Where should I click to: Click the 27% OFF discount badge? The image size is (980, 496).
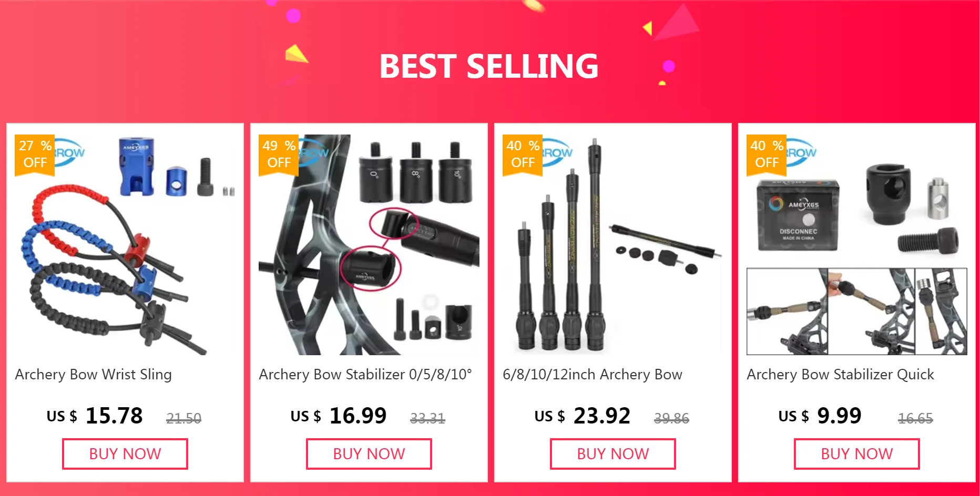click(35, 154)
